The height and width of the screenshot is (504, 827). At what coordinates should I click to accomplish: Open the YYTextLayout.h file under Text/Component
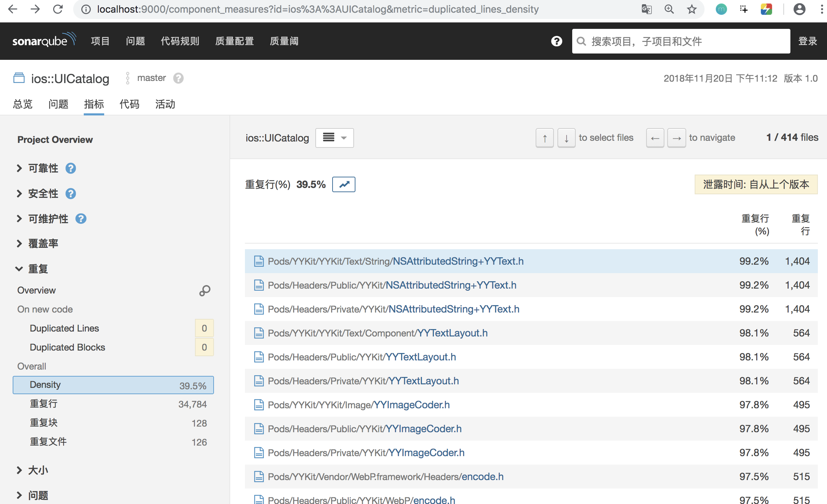click(x=452, y=333)
